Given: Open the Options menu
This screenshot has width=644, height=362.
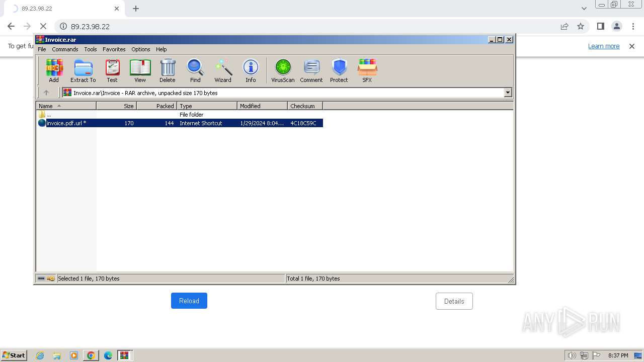Looking at the screenshot, I should [141, 49].
